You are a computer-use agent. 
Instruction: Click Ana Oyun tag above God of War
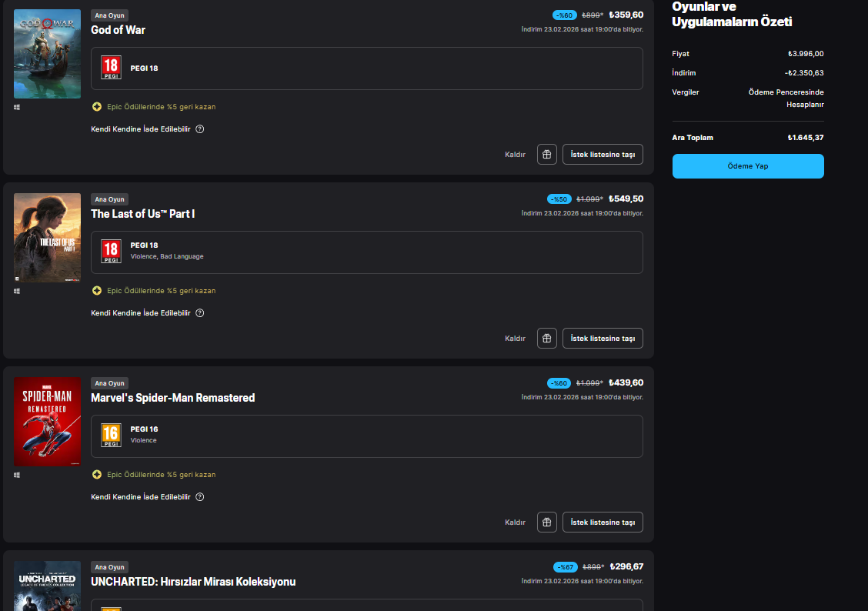point(109,15)
